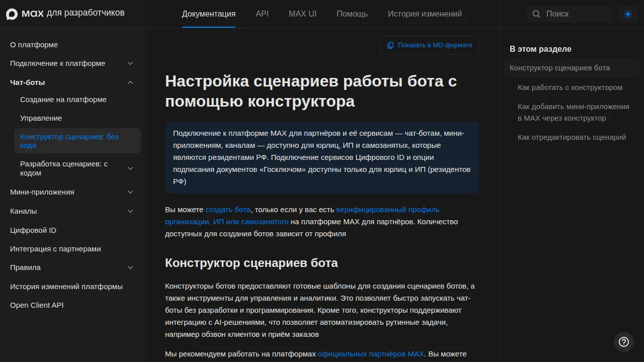Open the Документация tab

[x=209, y=14]
